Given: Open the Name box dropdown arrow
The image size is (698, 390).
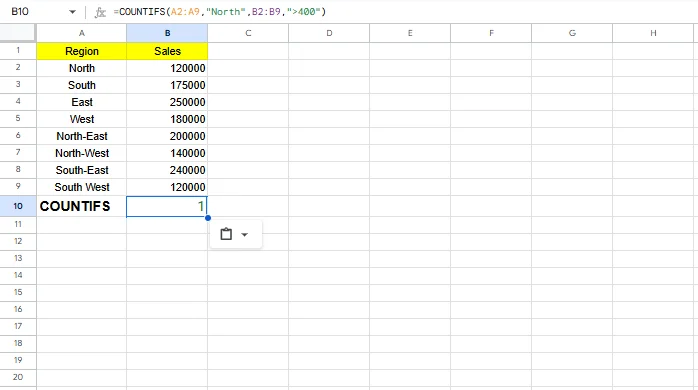Looking at the screenshot, I should pyautogui.click(x=72, y=12).
